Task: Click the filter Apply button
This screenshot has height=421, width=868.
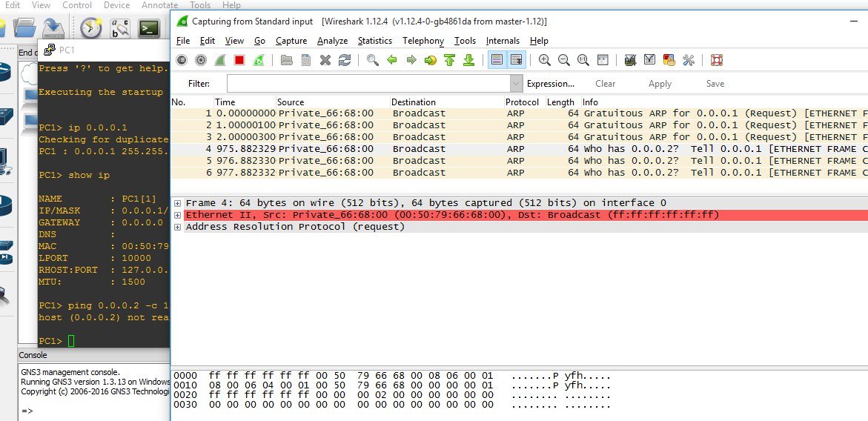Action: pos(660,84)
